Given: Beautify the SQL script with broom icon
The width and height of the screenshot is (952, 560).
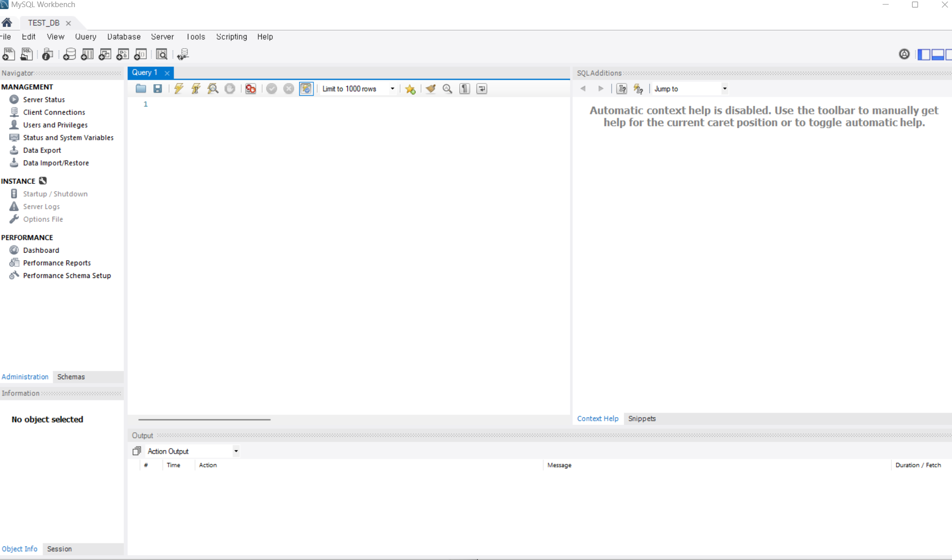Looking at the screenshot, I should coord(431,89).
